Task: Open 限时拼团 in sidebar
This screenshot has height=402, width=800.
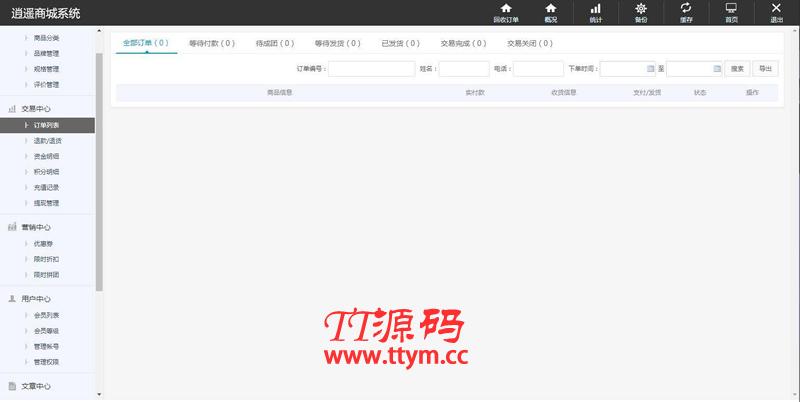Action: (x=46, y=275)
